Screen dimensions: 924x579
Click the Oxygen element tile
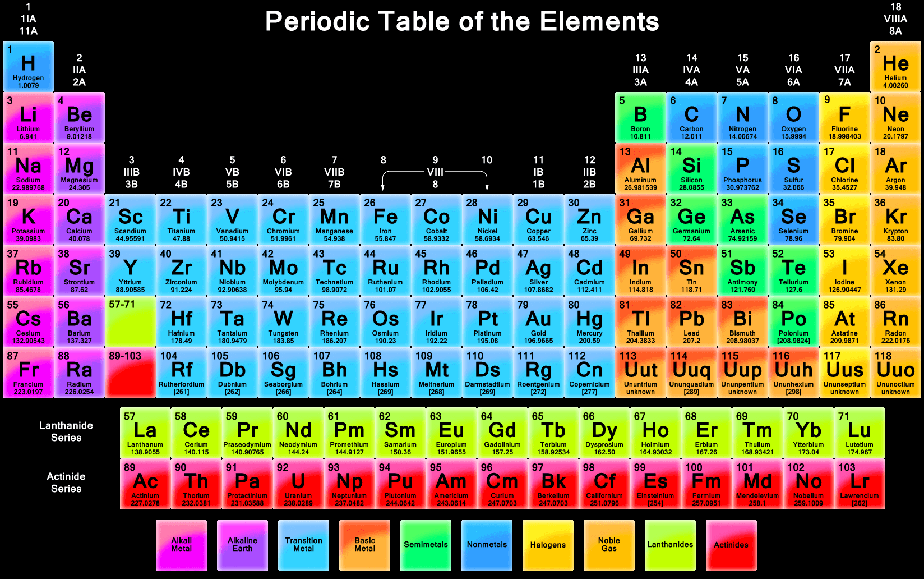pos(793,117)
